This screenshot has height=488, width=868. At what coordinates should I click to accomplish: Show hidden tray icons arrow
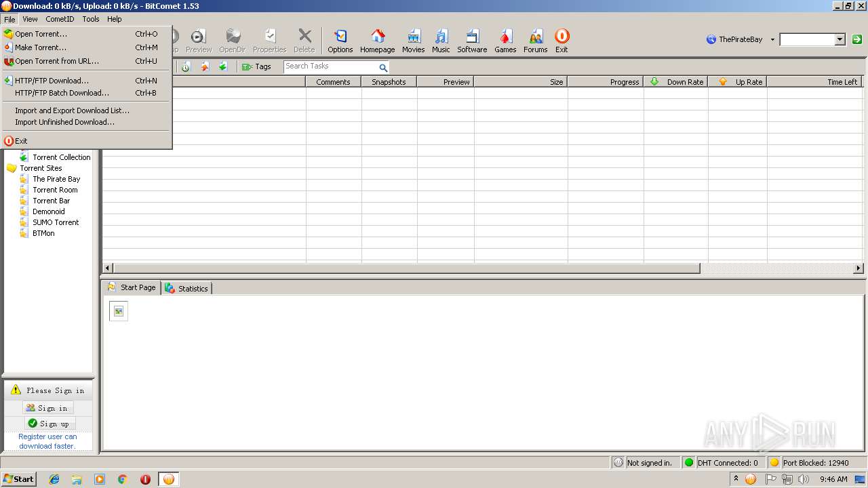[x=736, y=479]
